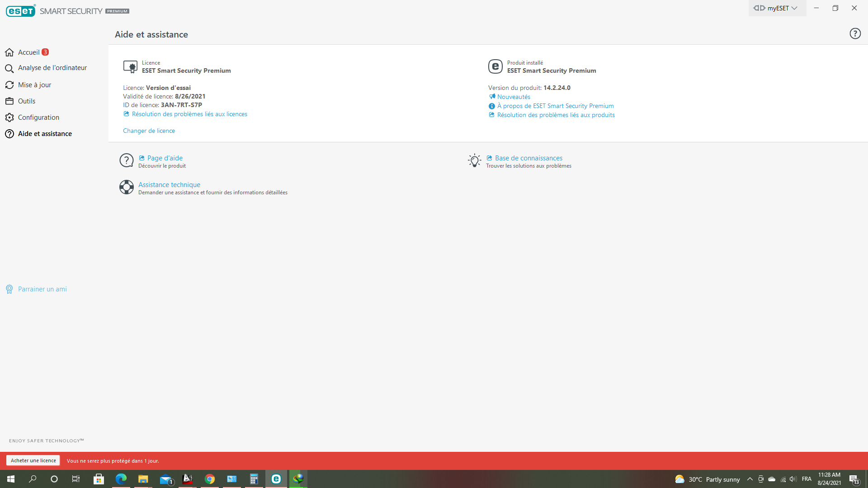The image size is (868, 488).
Task: Open the Calculator taskbar icon
Action: click(x=254, y=479)
